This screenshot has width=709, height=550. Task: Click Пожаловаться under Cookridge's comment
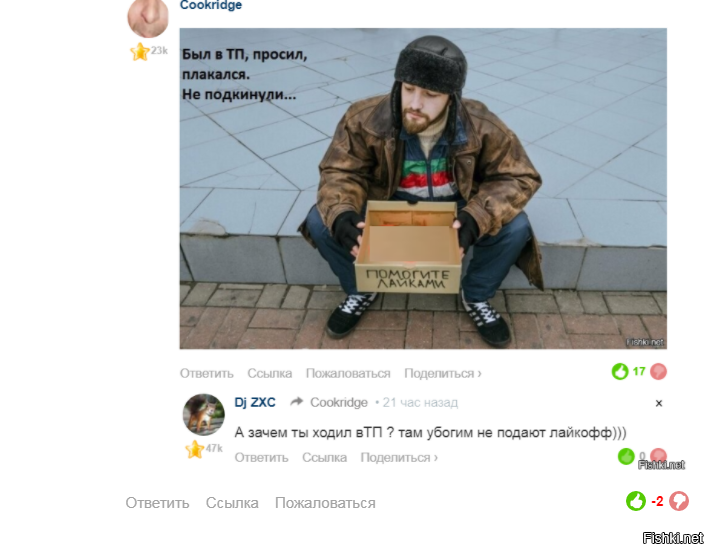pos(348,373)
